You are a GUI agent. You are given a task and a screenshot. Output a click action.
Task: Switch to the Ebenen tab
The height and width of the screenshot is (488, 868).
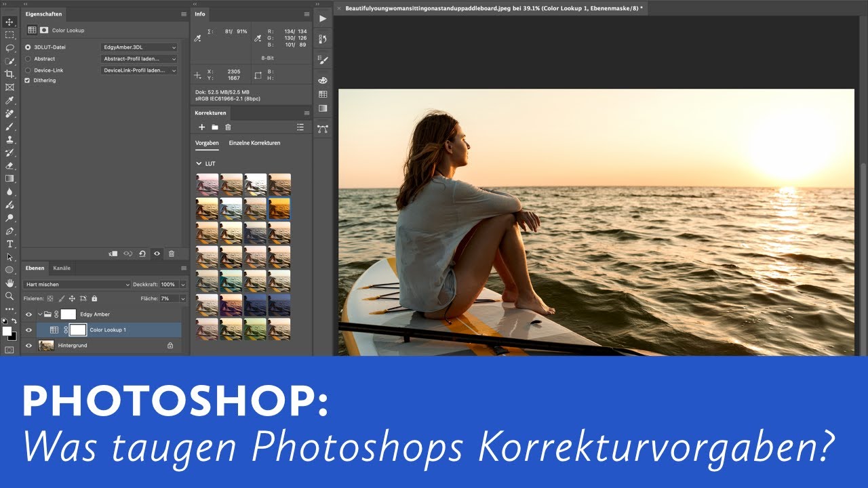[35, 268]
